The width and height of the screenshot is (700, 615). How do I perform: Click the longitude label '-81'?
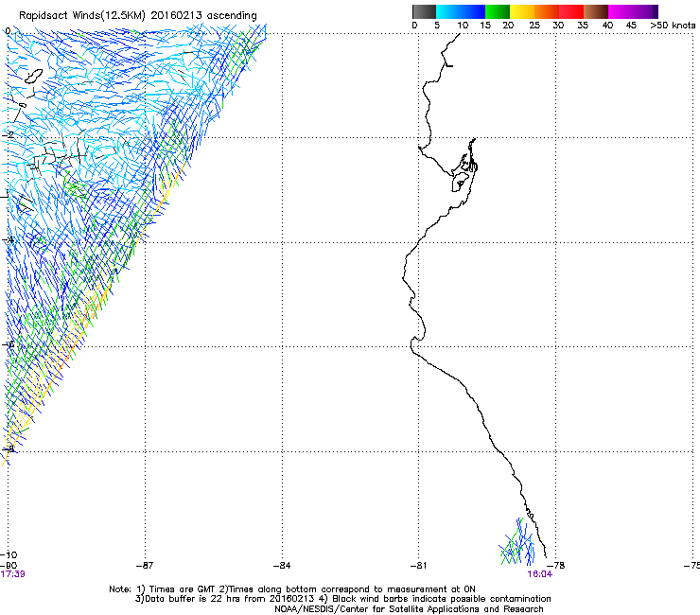click(x=418, y=566)
